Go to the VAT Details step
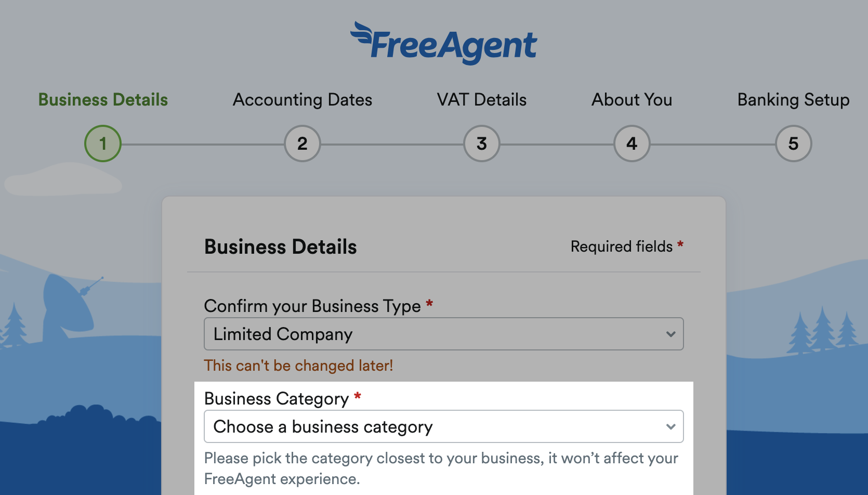The width and height of the screenshot is (868, 495). [481, 99]
